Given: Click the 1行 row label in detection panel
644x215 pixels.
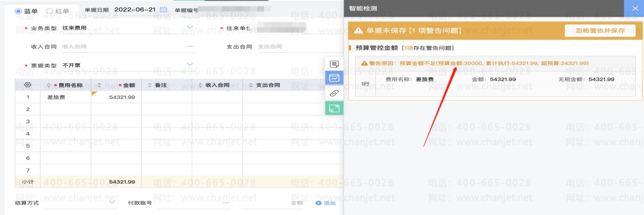Looking at the screenshot, I should (365, 84).
